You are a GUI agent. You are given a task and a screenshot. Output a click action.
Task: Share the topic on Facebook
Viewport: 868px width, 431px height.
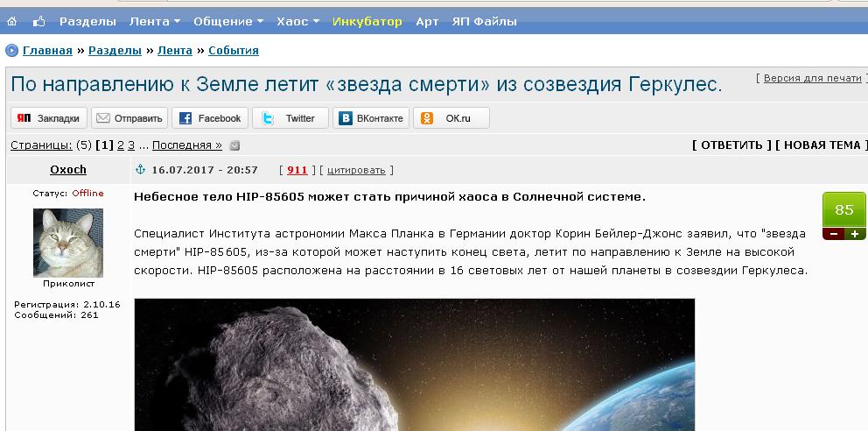coord(210,118)
